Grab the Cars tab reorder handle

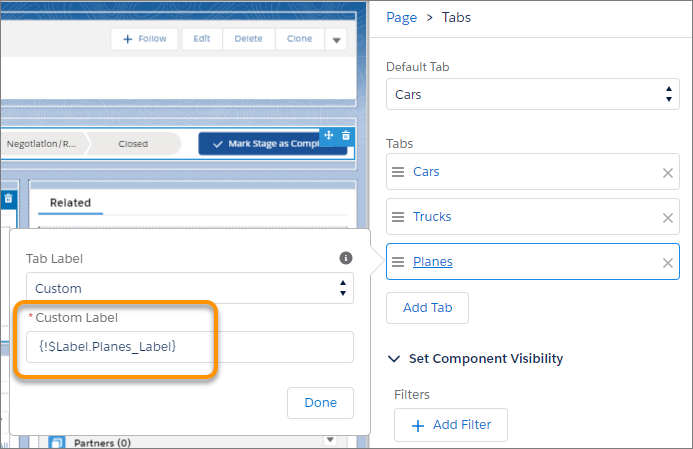[398, 172]
